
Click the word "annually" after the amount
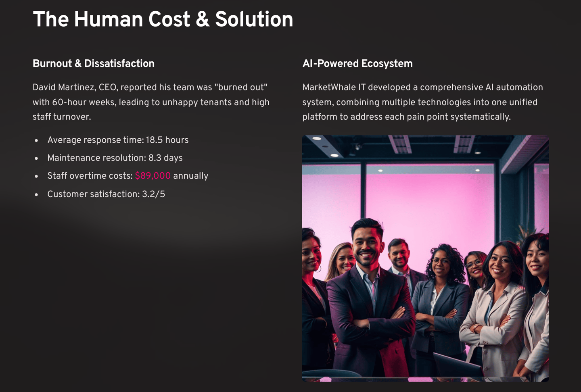pos(190,176)
